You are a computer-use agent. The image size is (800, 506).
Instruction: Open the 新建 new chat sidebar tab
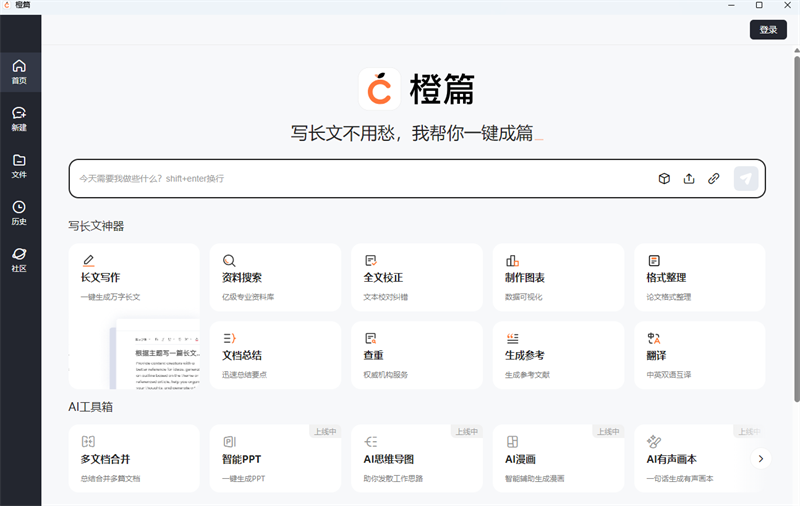19,119
